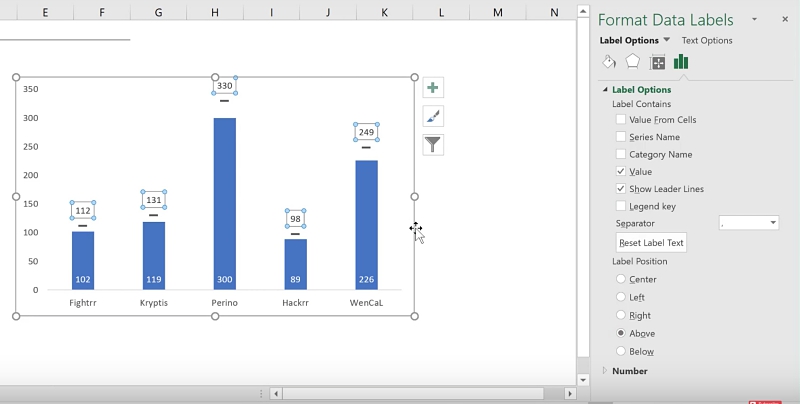Choose the Below label position
The image size is (800, 404).
(621, 351)
